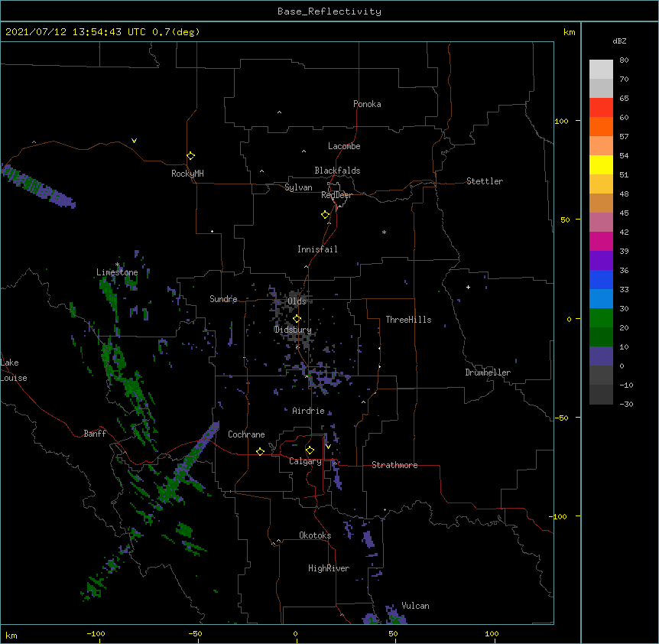The image size is (659, 644).
Task: Click the yellow marker between Olds and Didsbury
Action: 297,319
